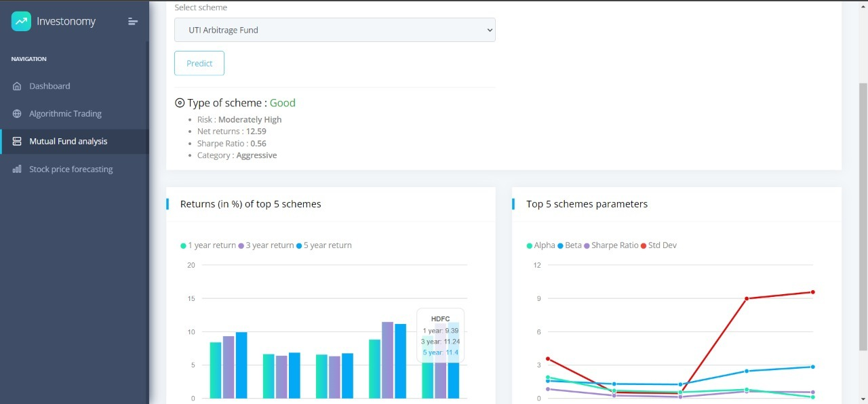Click the Mutual Fund analysis server icon

pos(17,142)
